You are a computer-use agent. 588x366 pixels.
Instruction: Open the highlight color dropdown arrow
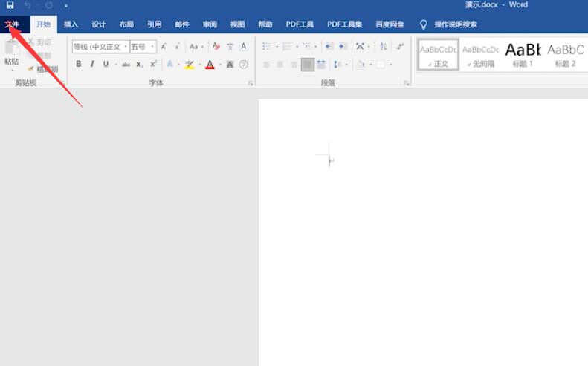coord(200,65)
